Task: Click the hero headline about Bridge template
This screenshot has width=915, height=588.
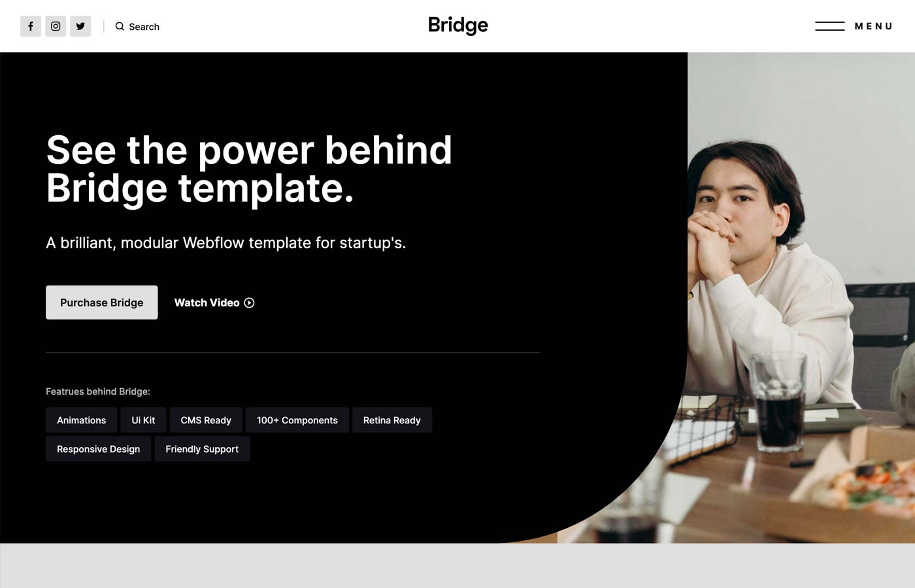Action: tap(249, 169)
